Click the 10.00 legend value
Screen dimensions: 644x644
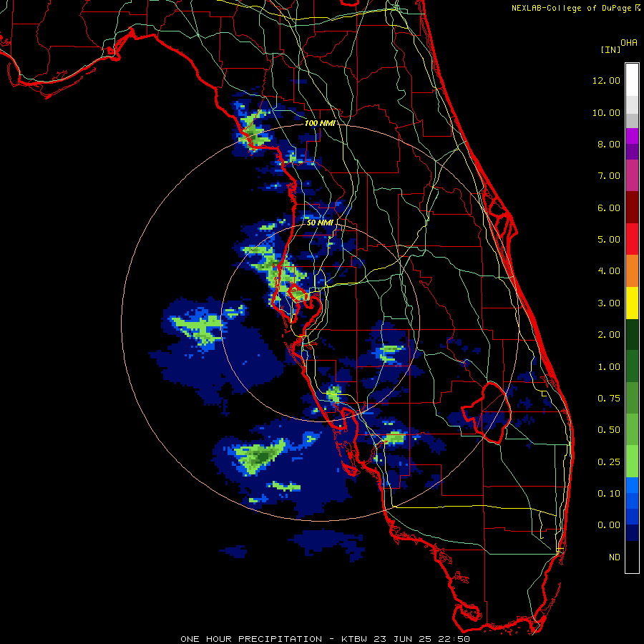click(x=606, y=112)
